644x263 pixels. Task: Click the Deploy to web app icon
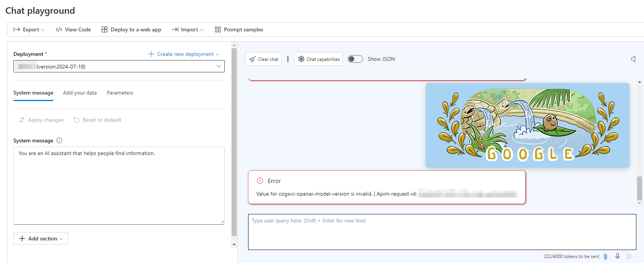105,29
